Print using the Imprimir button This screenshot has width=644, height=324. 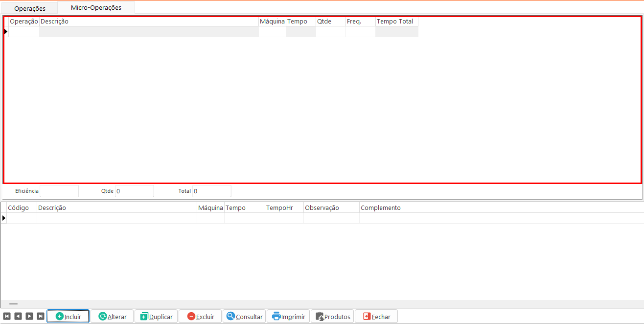288,316
